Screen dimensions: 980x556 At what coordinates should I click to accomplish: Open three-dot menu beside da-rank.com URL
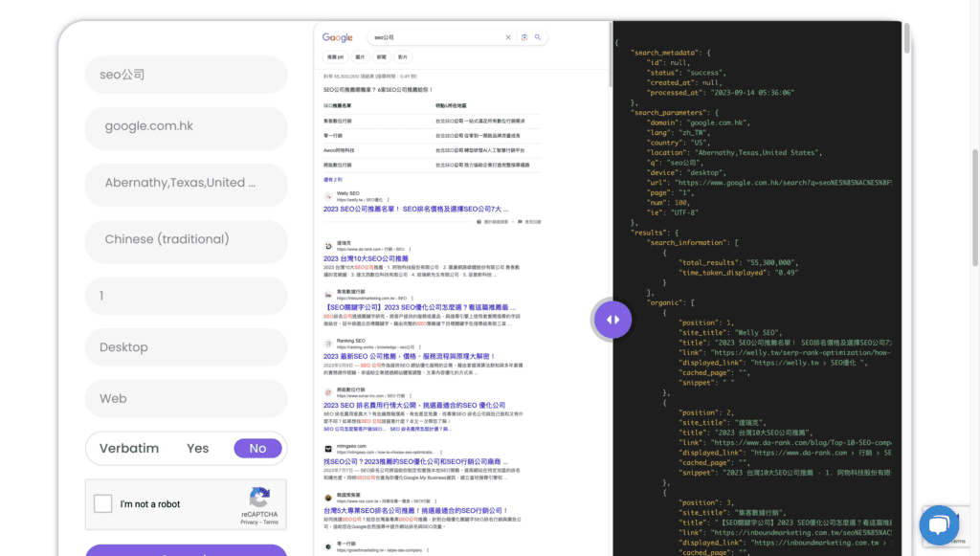click(x=410, y=249)
